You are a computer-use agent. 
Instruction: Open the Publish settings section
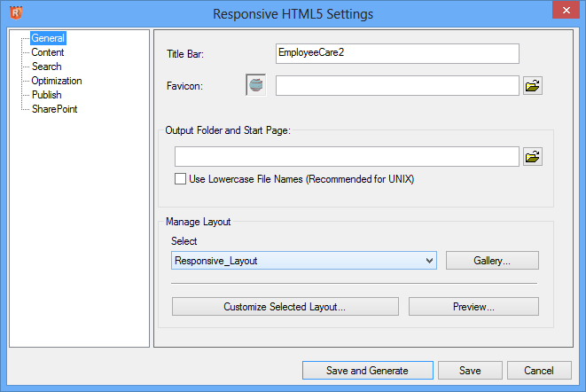(47, 95)
